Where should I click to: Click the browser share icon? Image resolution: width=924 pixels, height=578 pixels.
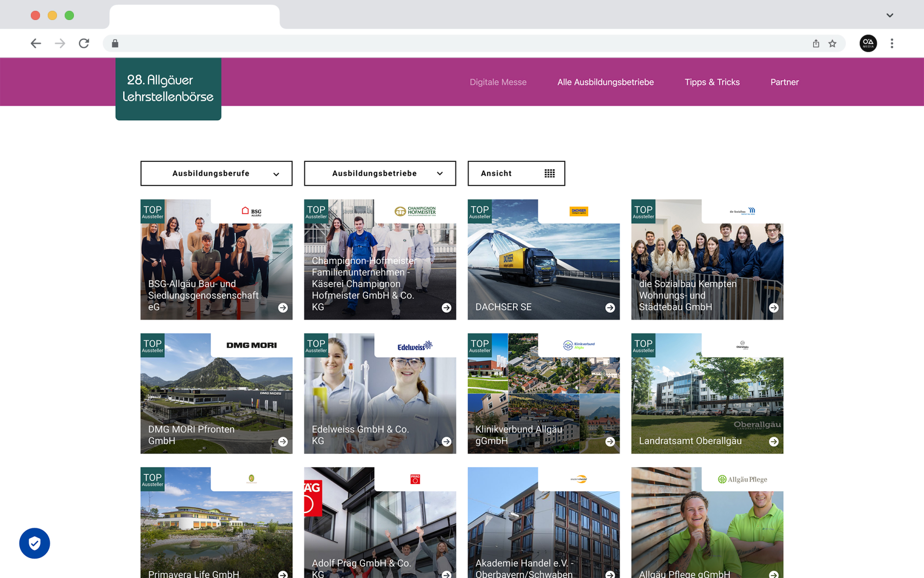(x=816, y=44)
